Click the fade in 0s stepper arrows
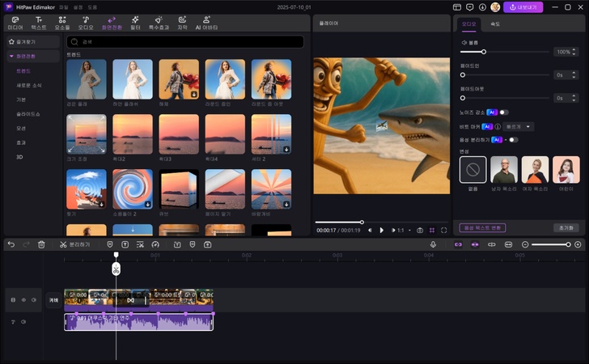The height and width of the screenshot is (364, 589). click(x=574, y=75)
